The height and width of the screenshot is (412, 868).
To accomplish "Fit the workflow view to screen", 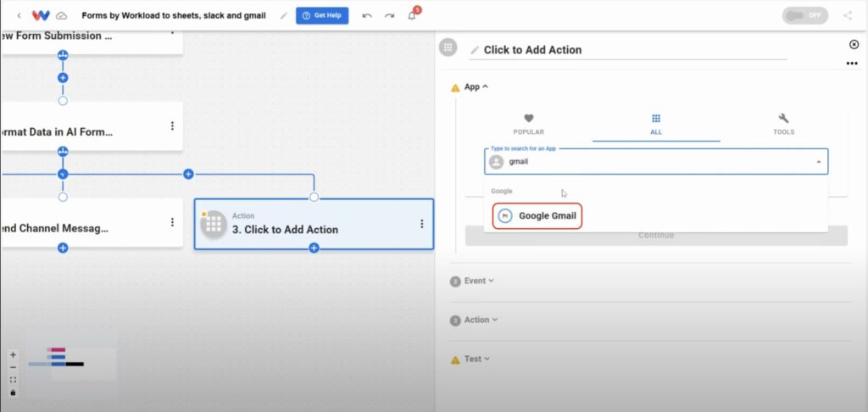I will click(x=14, y=380).
